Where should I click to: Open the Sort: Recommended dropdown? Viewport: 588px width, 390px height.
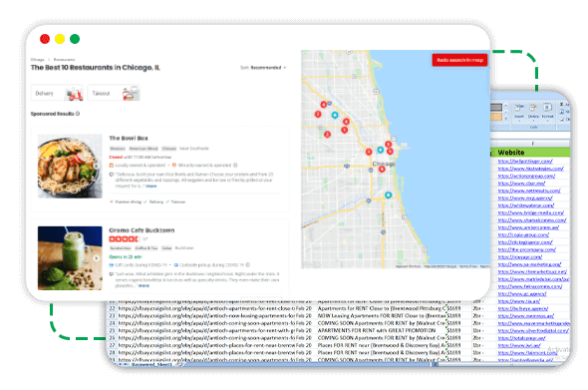263,68
